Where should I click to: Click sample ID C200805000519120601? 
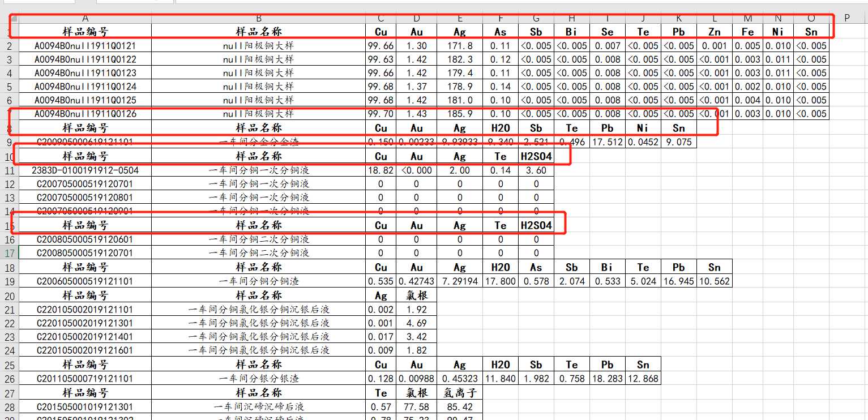[85, 239]
